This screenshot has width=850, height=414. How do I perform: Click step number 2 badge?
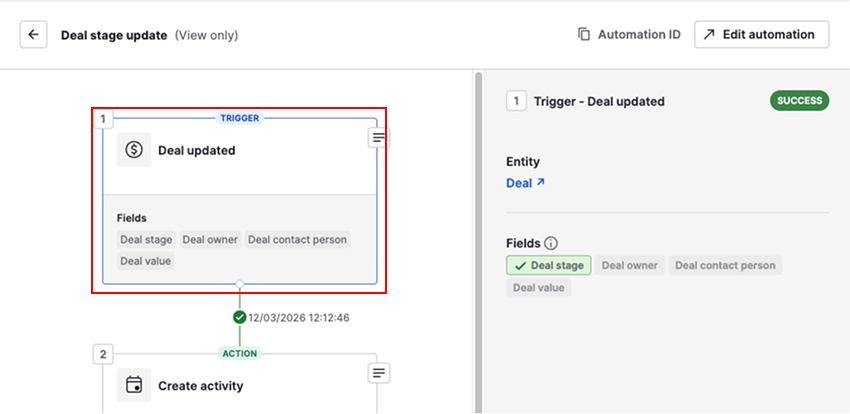tap(103, 354)
